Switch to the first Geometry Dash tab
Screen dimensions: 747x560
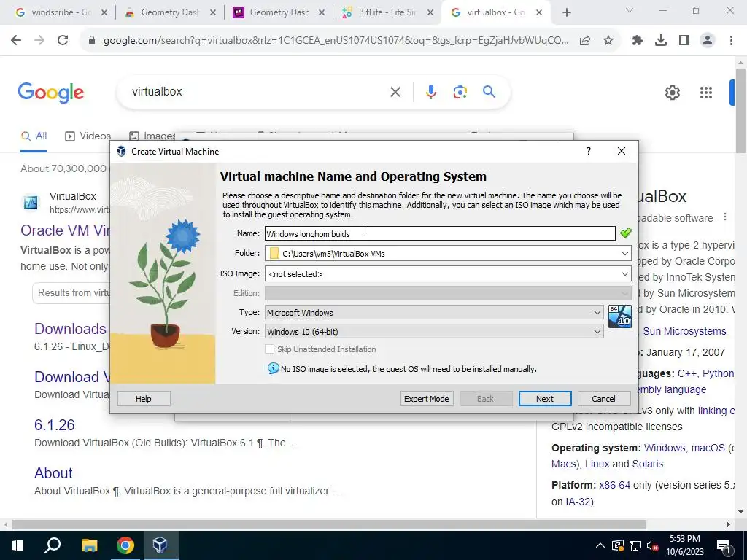pyautogui.click(x=169, y=12)
